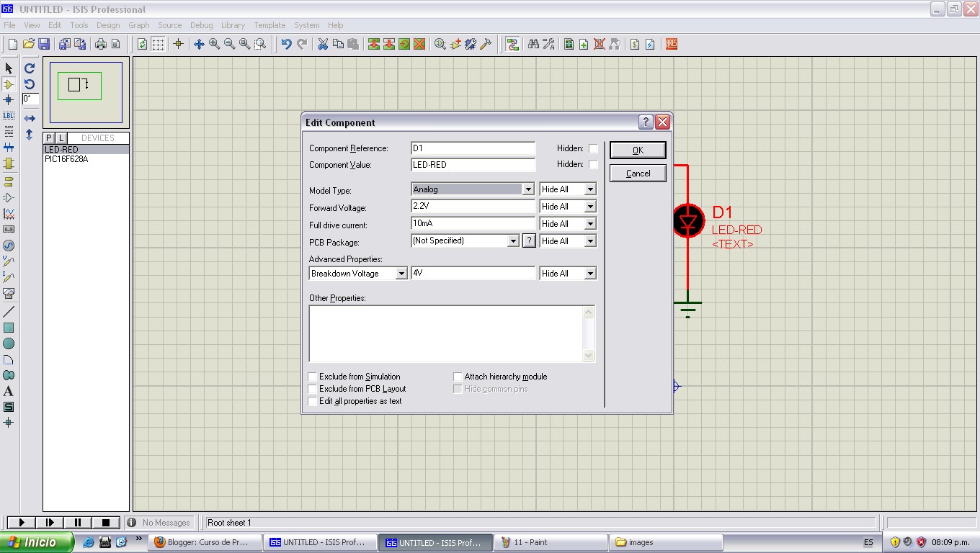Refresh the display with the redraw icon
The image size is (980, 553).
coord(142,44)
